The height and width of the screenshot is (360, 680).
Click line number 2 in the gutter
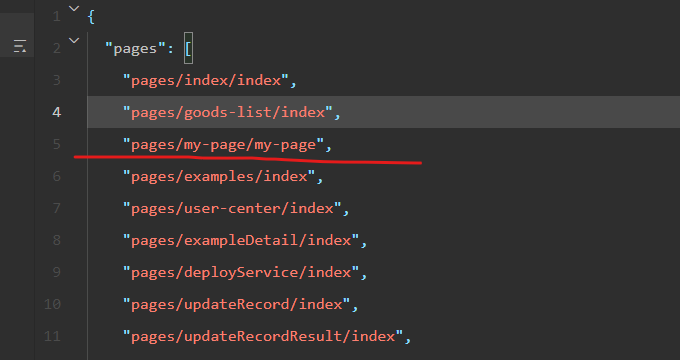click(56, 49)
